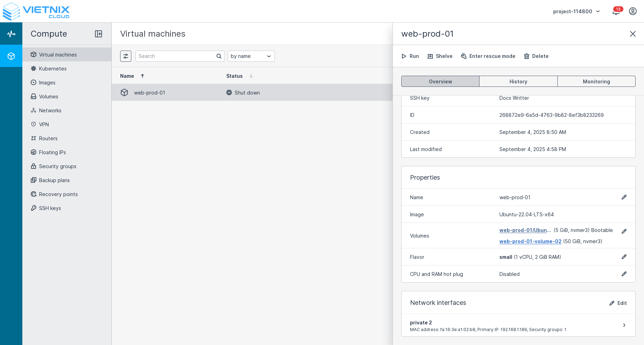Shelve the web-prod-01 virtual machine
644x345 pixels.
click(x=440, y=56)
